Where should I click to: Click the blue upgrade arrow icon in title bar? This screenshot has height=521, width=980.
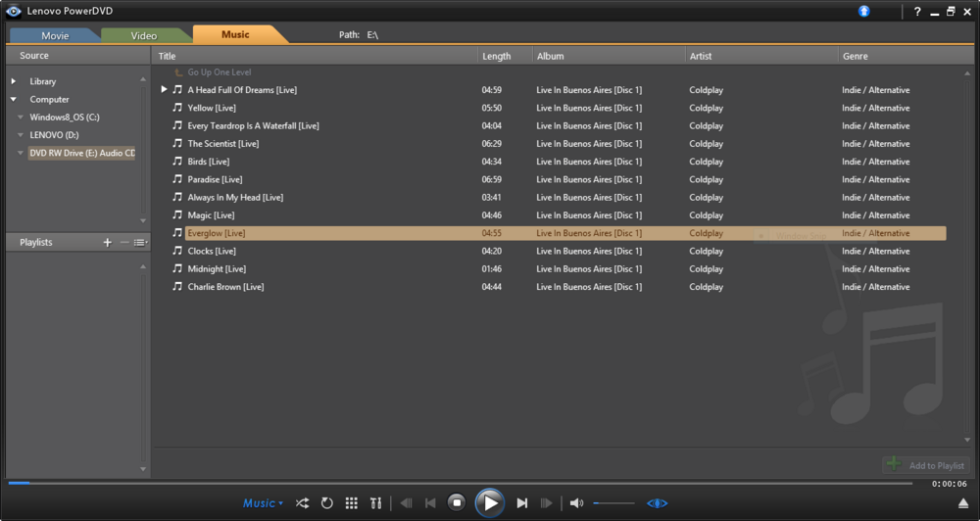(863, 11)
